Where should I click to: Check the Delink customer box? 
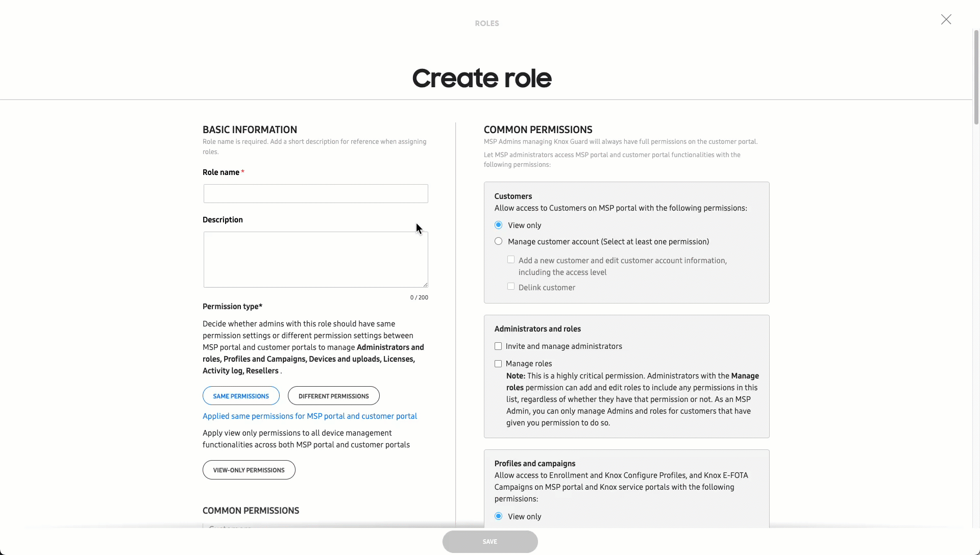(x=511, y=287)
